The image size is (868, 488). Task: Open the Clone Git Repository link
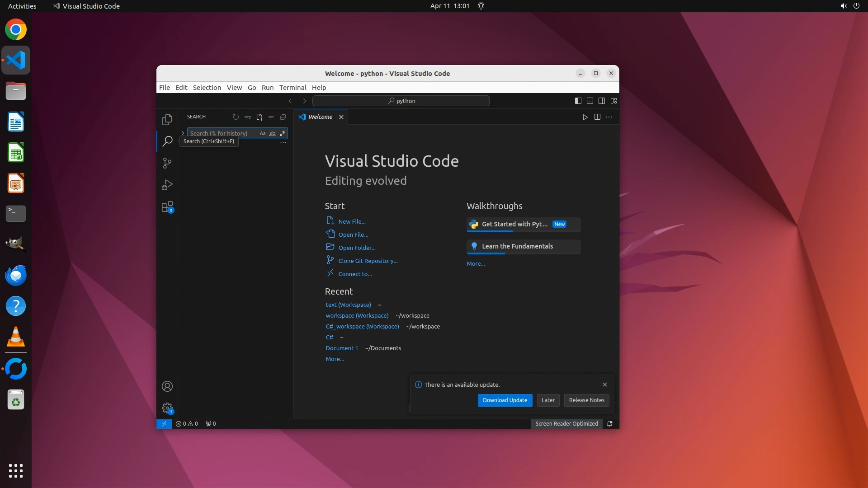point(368,261)
